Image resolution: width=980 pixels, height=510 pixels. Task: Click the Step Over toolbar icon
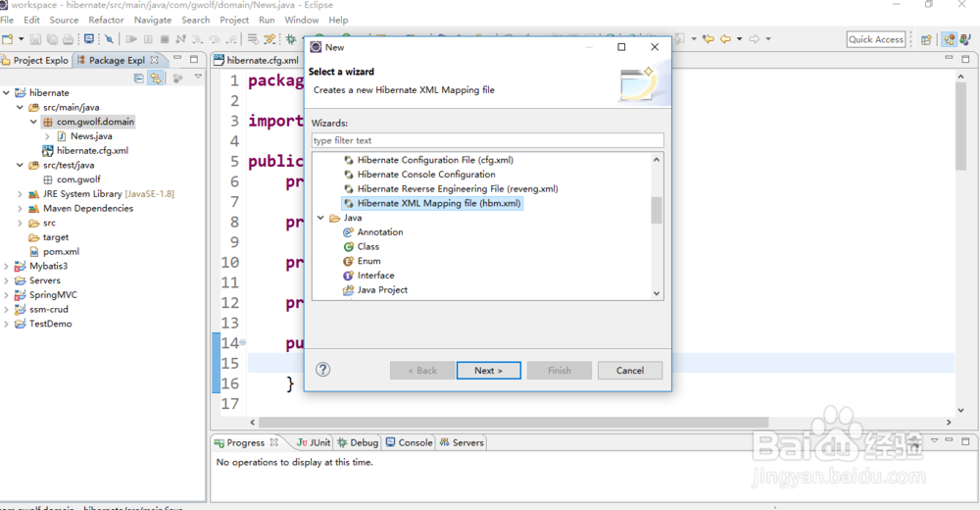click(x=215, y=39)
